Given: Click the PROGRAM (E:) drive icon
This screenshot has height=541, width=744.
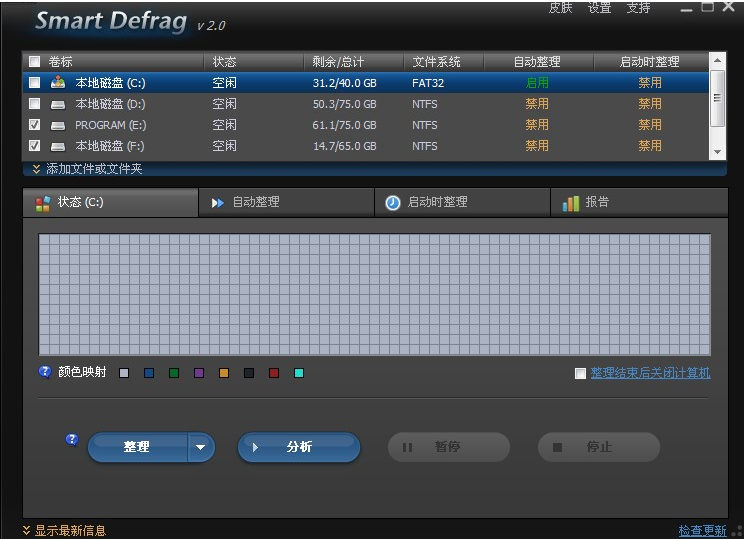Looking at the screenshot, I should (x=58, y=125).
